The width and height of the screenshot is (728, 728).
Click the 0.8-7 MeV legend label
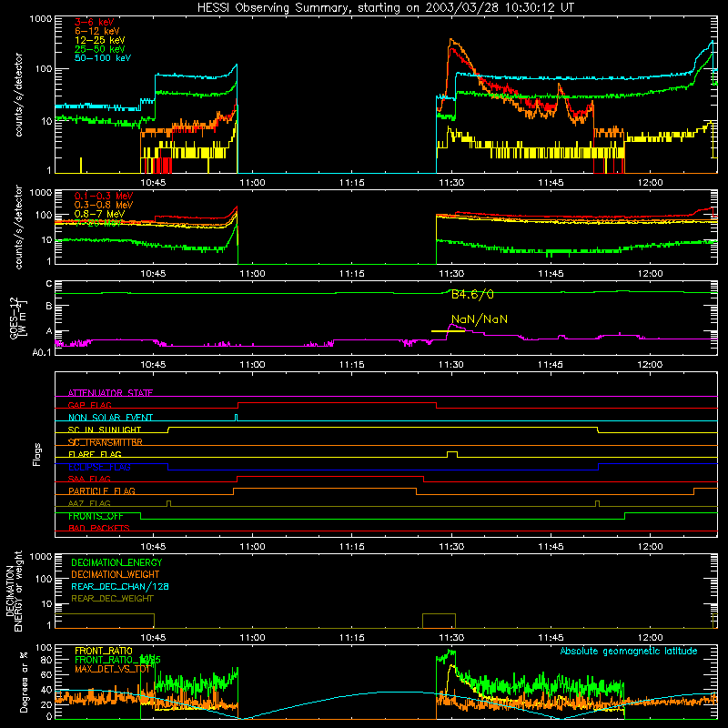[x=100, y=214]
